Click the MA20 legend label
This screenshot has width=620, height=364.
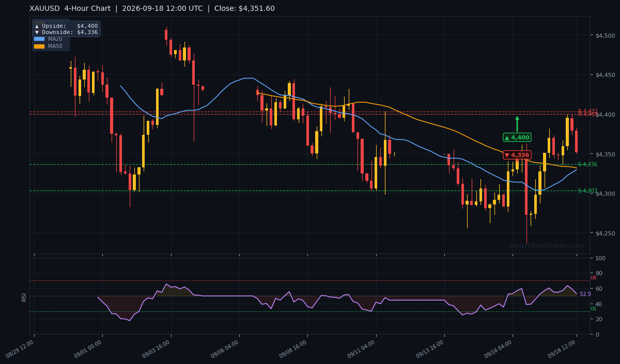[55, 39]
